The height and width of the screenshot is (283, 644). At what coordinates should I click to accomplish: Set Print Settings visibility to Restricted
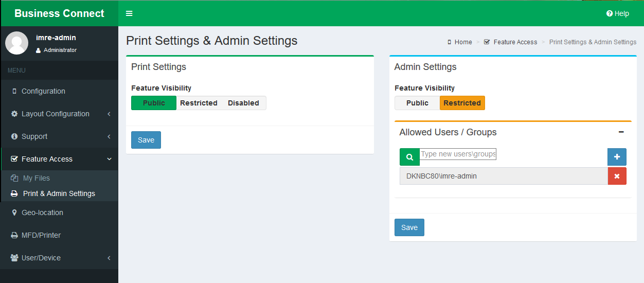(199, 103)
